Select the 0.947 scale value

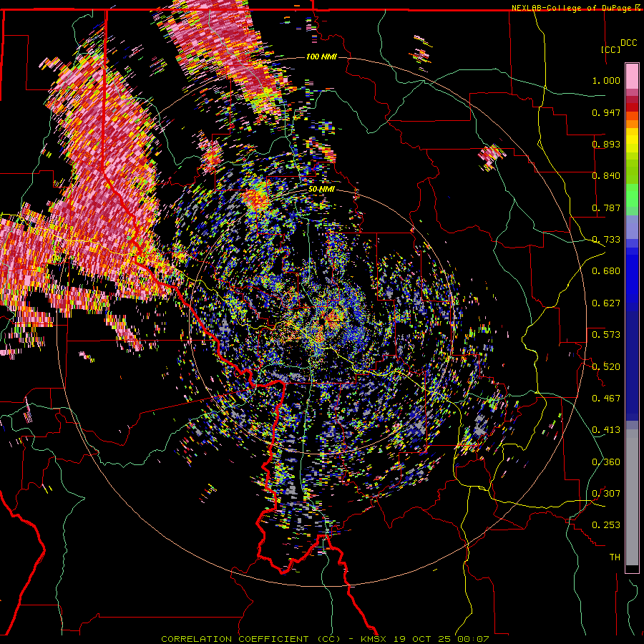pyautogui.click(x=606, y=112)
